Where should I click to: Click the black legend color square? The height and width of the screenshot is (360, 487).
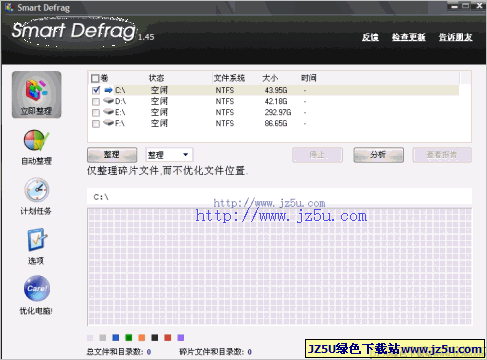pos(155,338)
